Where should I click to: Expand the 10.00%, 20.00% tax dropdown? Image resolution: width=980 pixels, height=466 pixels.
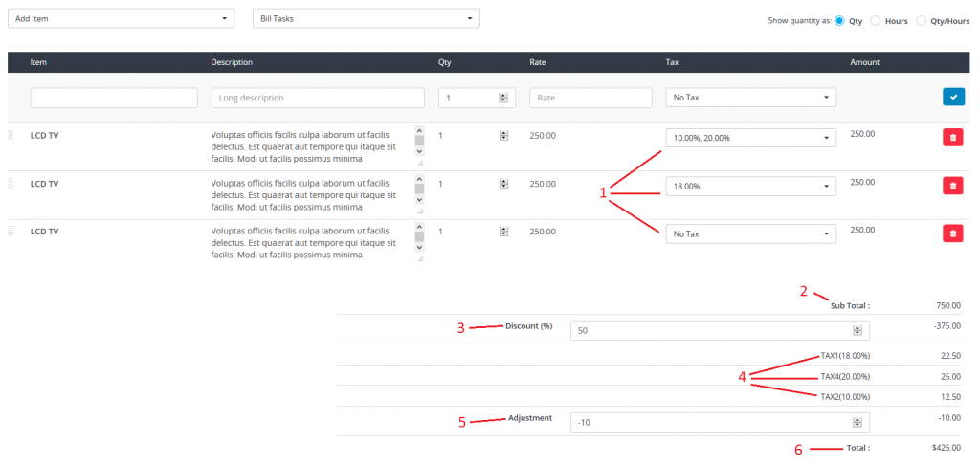(x=750, y=138)
